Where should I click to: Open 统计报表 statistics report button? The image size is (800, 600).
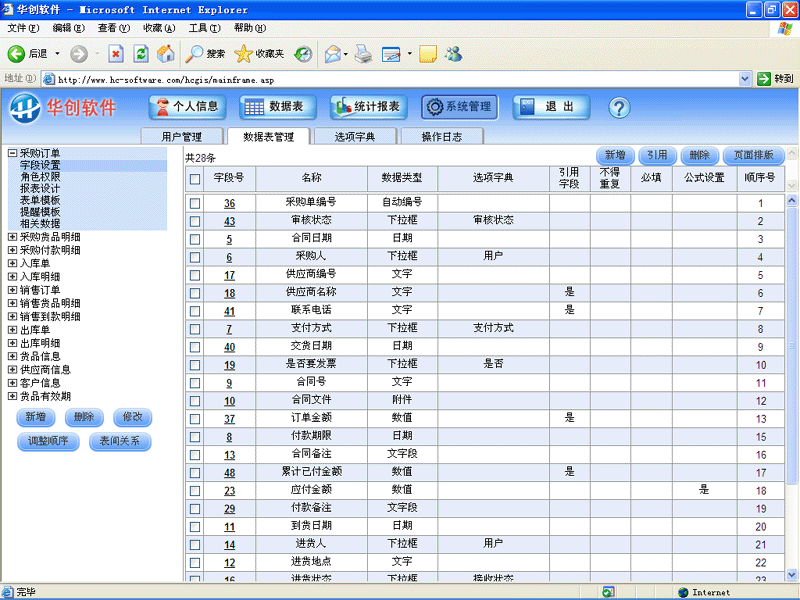click(366, 107)
